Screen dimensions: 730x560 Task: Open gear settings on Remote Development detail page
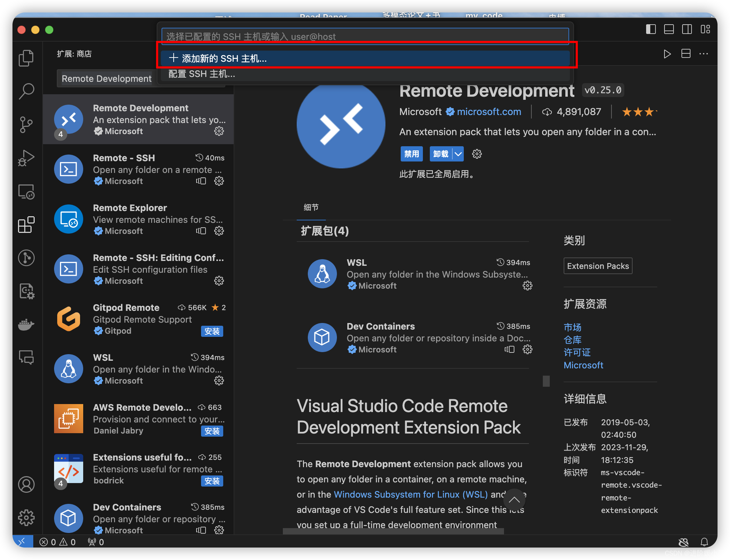click(x=477, y=154)
